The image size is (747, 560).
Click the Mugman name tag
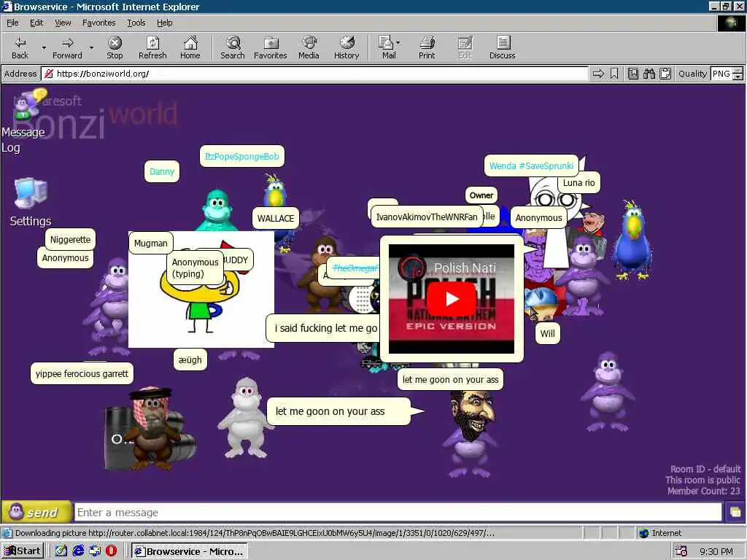[150, 244]
